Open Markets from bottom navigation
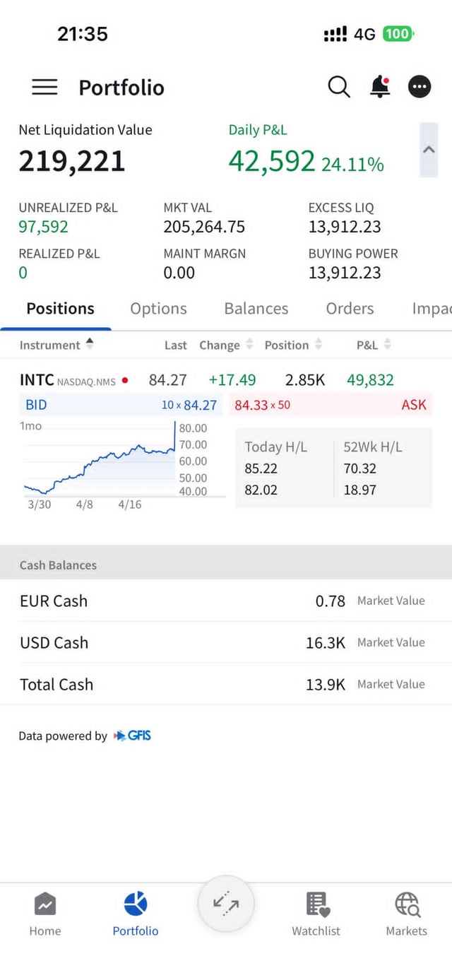 tap(406, 913)
